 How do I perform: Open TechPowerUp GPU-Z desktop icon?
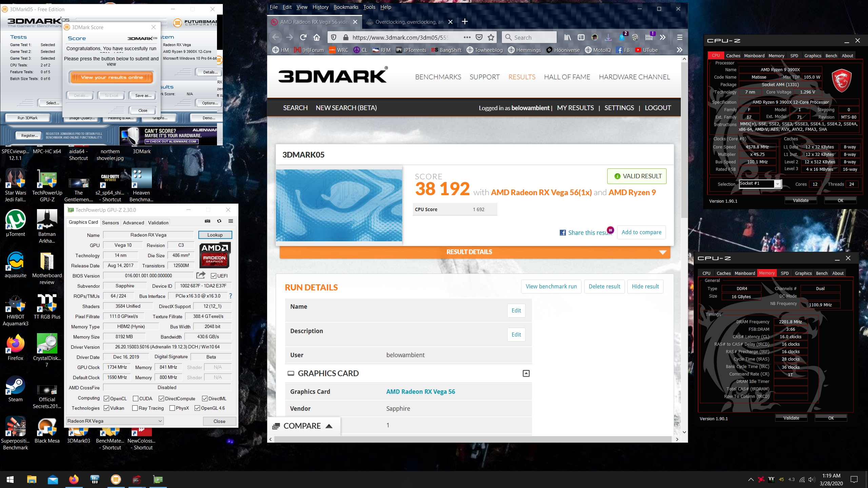(47, 185)
